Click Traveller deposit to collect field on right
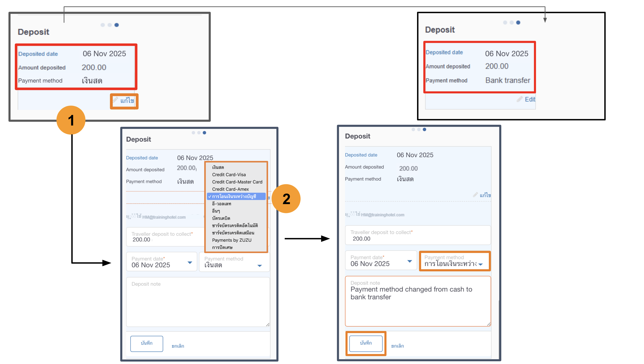This screenshot has height=364, width=644. [418, 236]
